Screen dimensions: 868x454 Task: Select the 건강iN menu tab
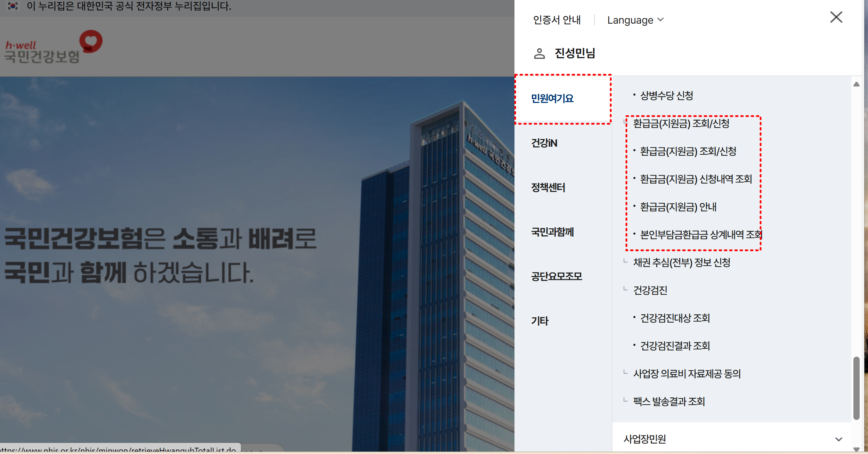point(544,143)
